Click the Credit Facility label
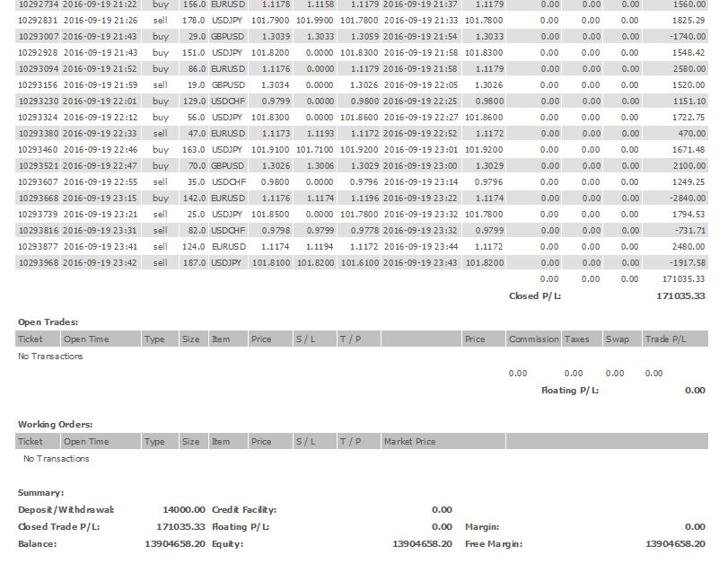The width and height of the screenshot is (728, 564). [244, 509]
